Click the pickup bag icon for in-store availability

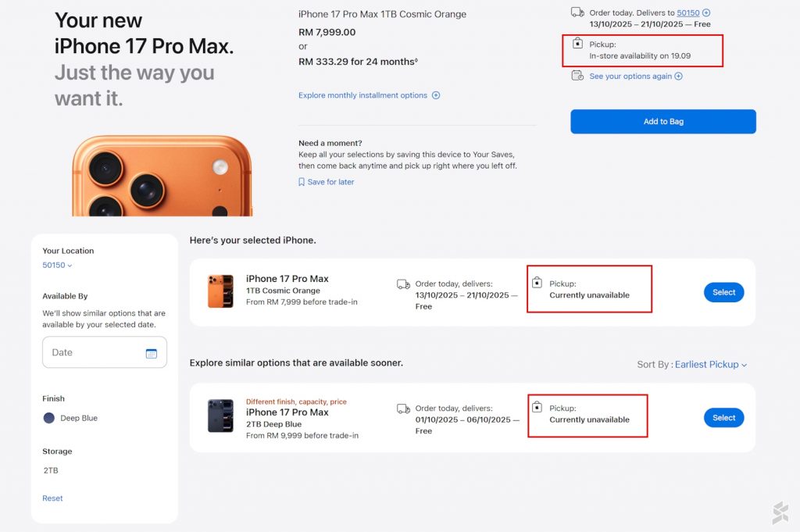point(577,44)
